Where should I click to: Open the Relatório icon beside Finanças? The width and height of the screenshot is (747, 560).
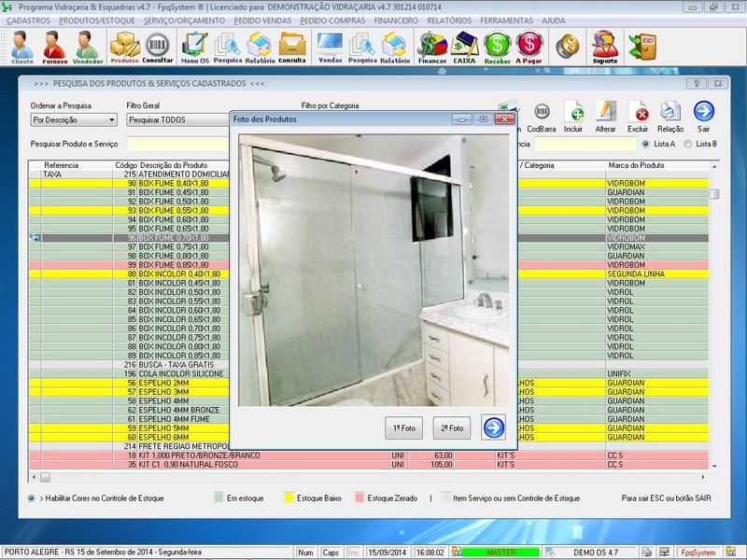point(395,47)
